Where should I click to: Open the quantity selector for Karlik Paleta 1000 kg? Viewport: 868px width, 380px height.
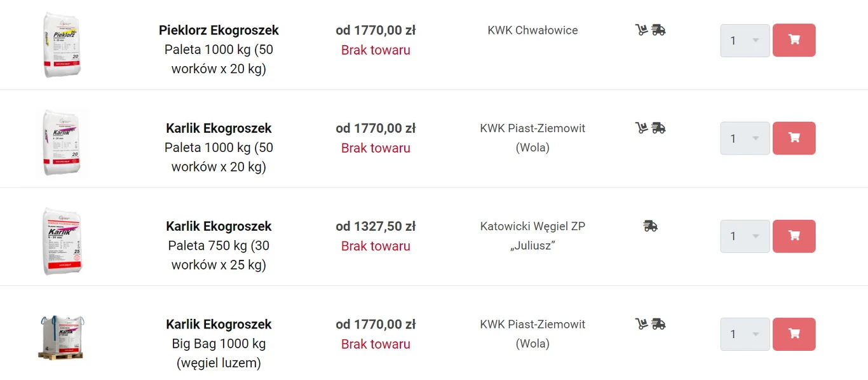point(744,138)
